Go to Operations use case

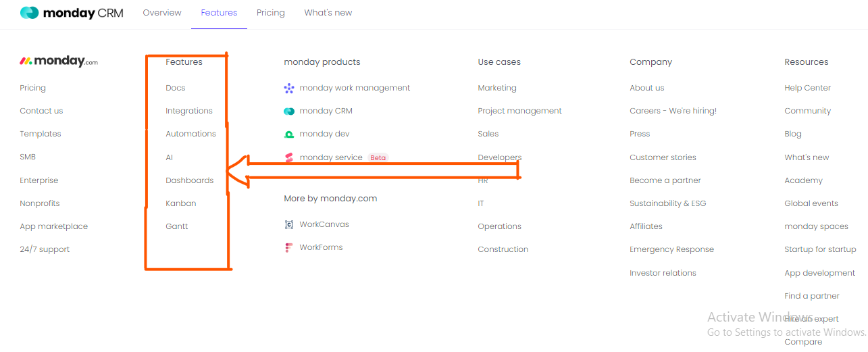(500, 226)
